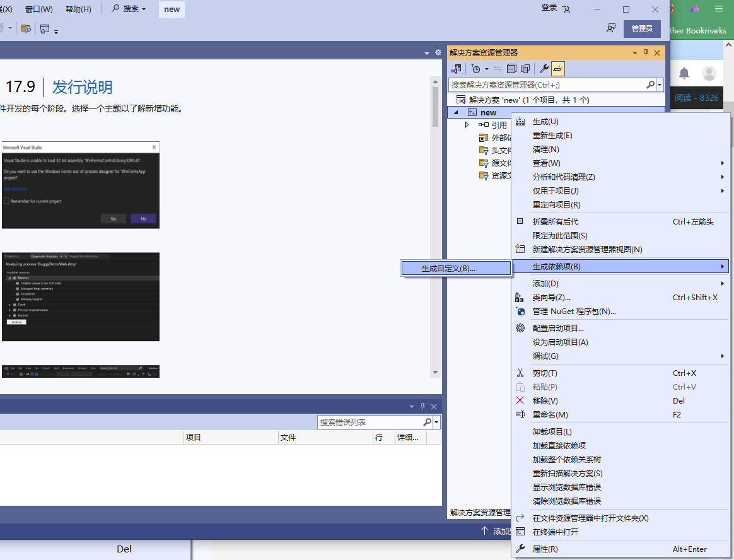734x560 pixels.
Task: Choose 生成(U) from the context menu
Action: [620, 121]
